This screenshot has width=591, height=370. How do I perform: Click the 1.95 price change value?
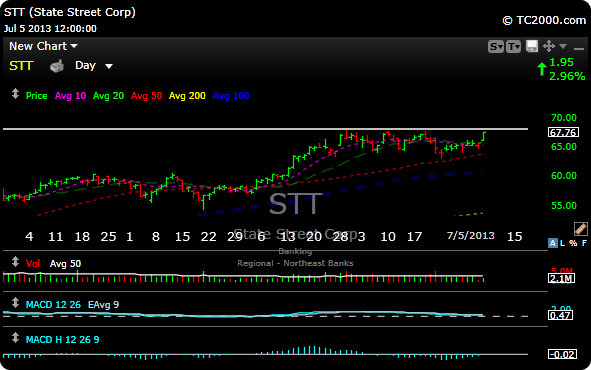(x=561, y=62)
